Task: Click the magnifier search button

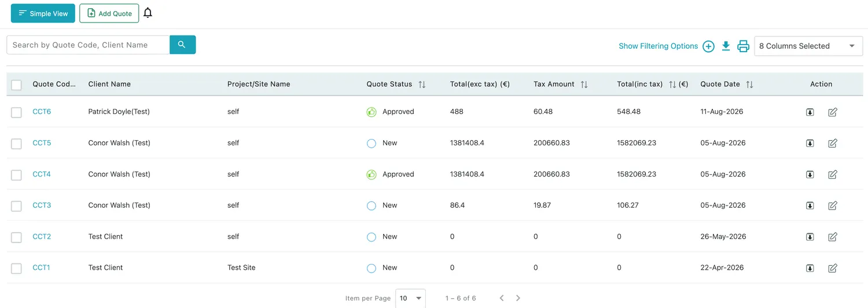Action: [182, 45]
